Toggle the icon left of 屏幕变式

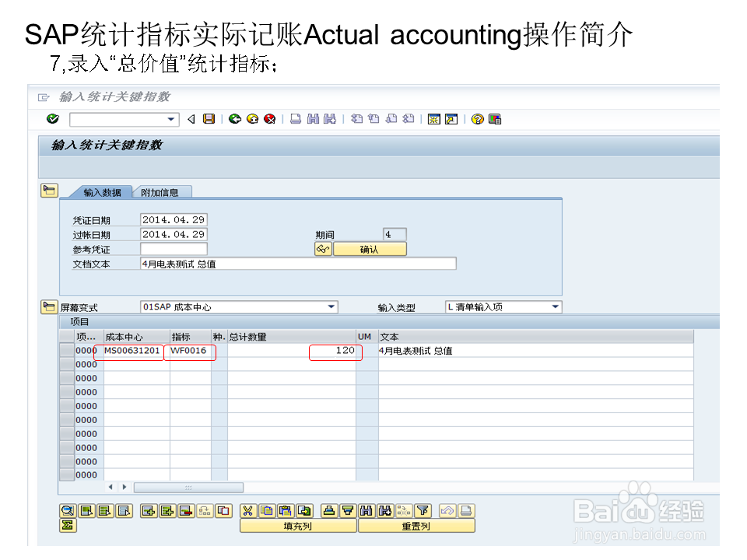click(49, 306)
